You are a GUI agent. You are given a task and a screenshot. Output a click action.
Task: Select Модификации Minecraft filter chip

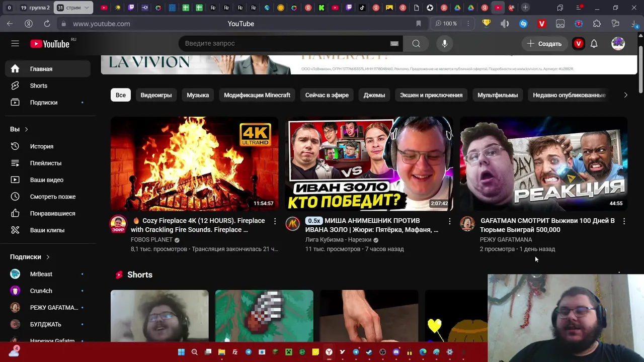point(257,95)
